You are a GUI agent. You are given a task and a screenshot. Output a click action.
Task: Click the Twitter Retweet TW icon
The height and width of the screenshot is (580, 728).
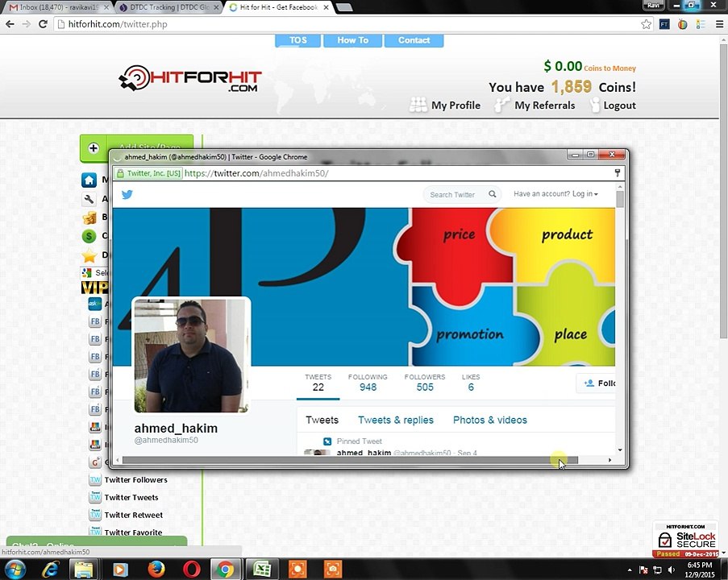point(95,515)
